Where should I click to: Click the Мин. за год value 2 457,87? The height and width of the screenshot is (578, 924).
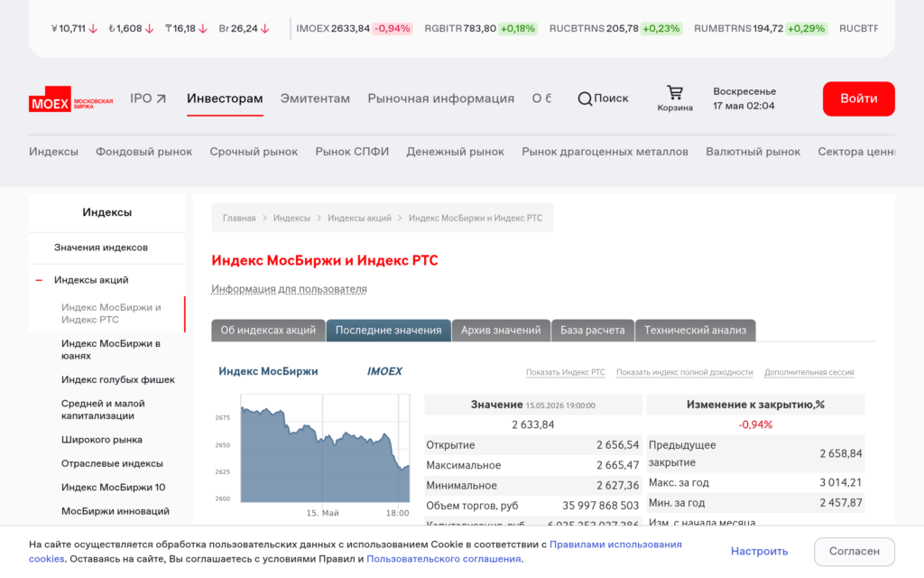(x=840, y=503)
